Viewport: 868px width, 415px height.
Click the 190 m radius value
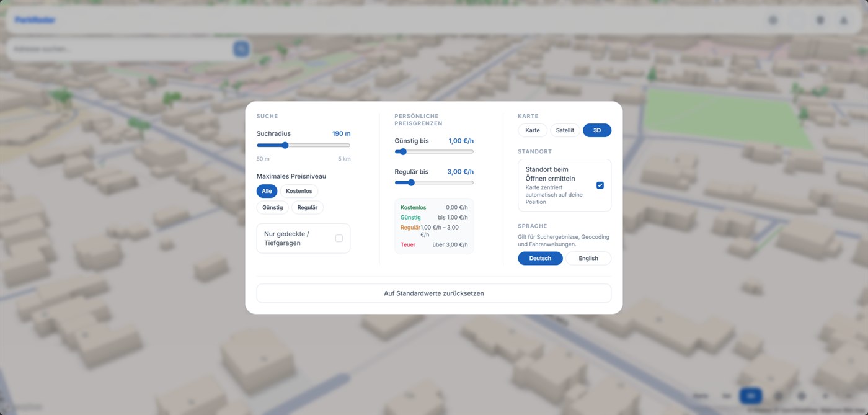point(341,133)
